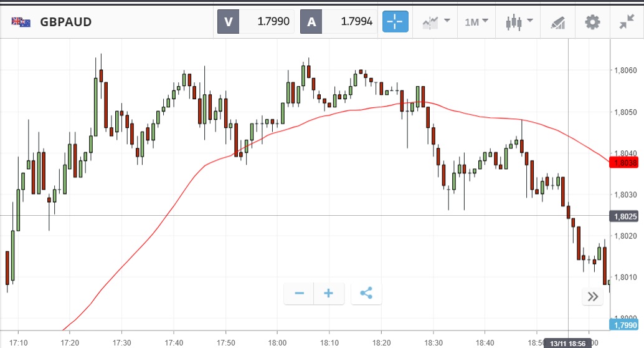Viewport: 644px width, 348px height.
Task: Open chart settings gear
Action: point(592,22)
